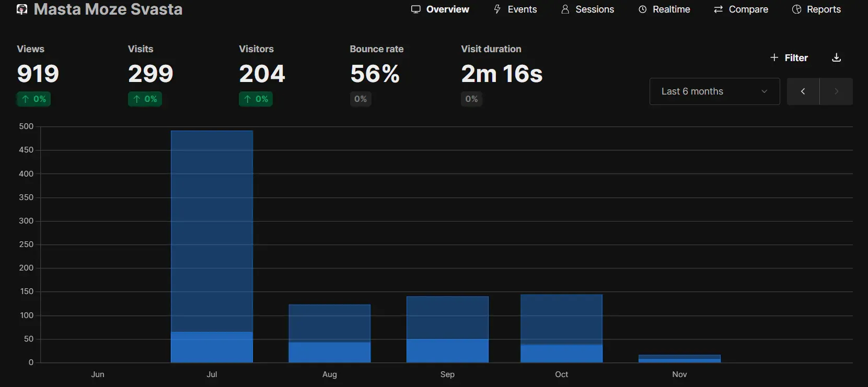The image size is (868, 387).
Task: Click the website favicon beside Masta Moze Svasta
Action: (x=22, y=9)
